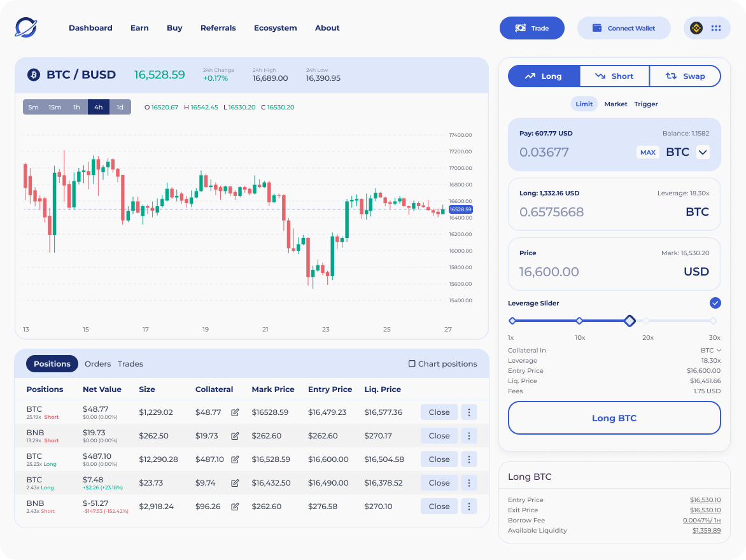Open the apps grid dots menu
Viewport: 746px width, 560px height.
[x=716, y=28]
